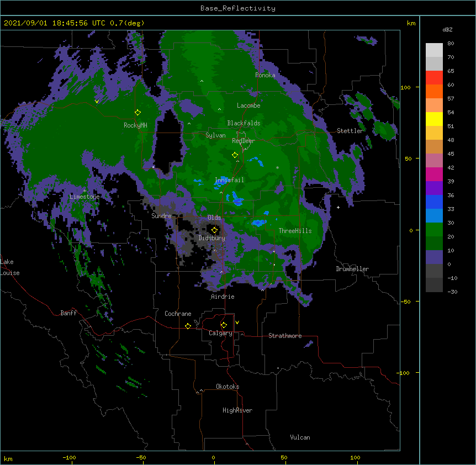
Task: Pick the magenta 39-42 dBZ legend swatch
Action: [434, 174]
